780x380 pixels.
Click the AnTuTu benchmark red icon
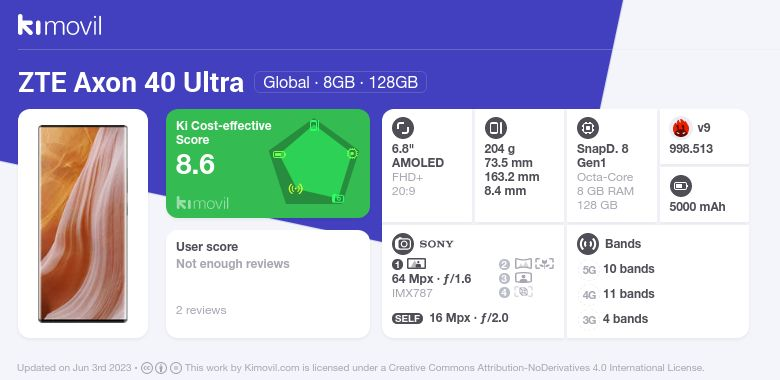tap(681, 128)
